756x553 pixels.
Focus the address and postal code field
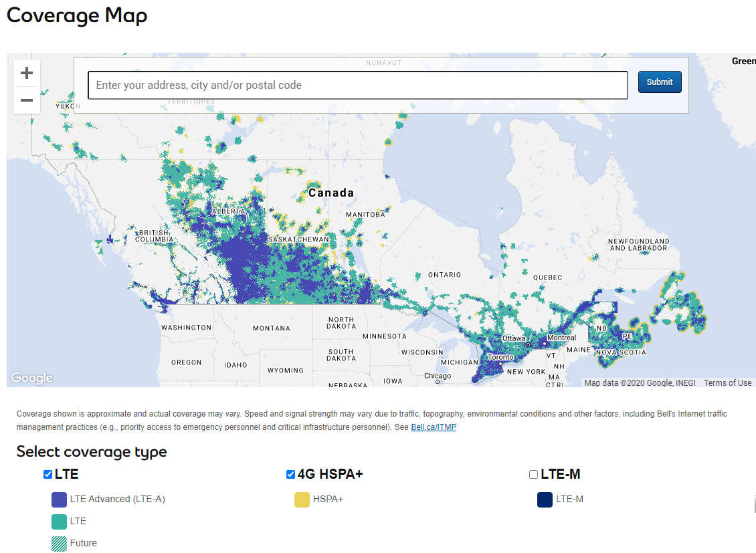point(357,86)
